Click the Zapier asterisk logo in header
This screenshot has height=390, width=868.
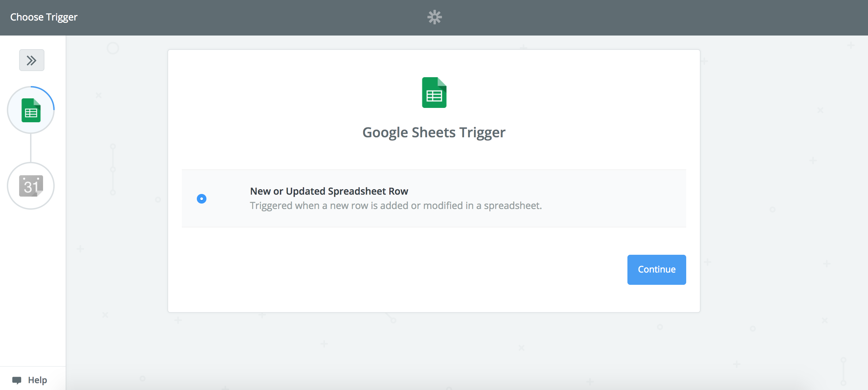tap(434, 17)
